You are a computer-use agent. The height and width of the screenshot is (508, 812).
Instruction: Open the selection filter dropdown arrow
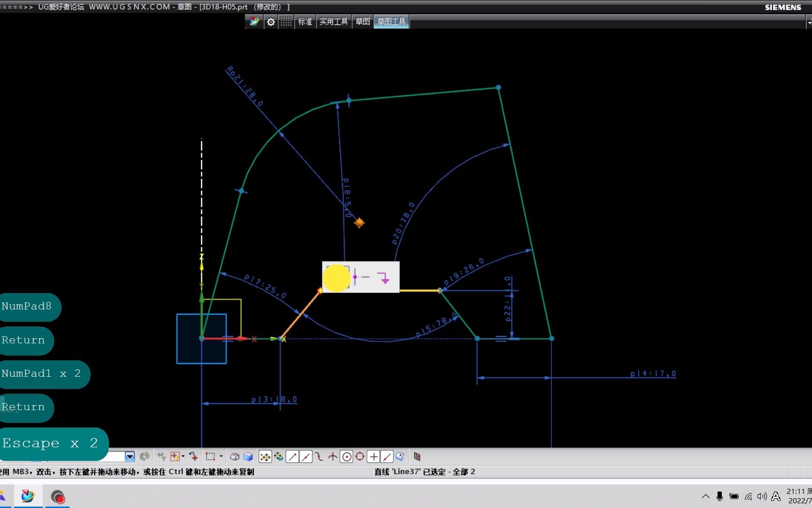(x=130, y=457)
